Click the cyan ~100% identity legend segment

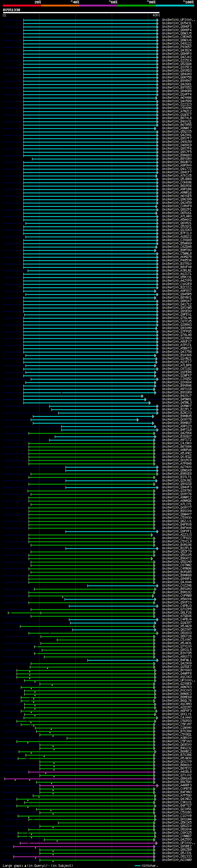pyautogui.click(x=175, y=6)
